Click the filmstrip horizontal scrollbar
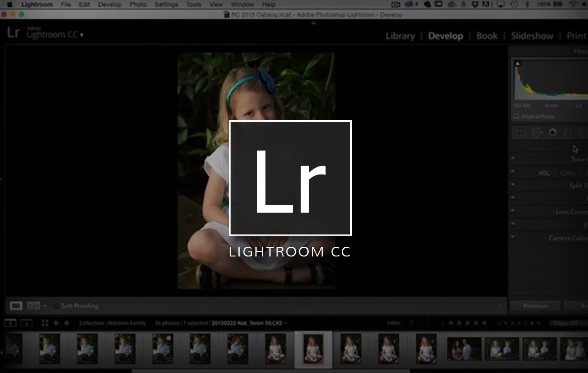The image size is (588, 373). tap(271, 371)
